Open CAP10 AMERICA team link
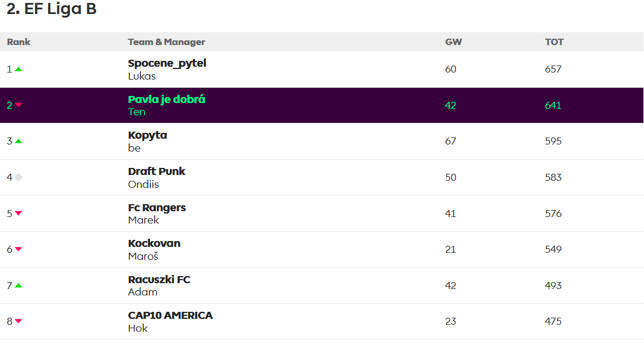The image size is (644, 344). 170,315
